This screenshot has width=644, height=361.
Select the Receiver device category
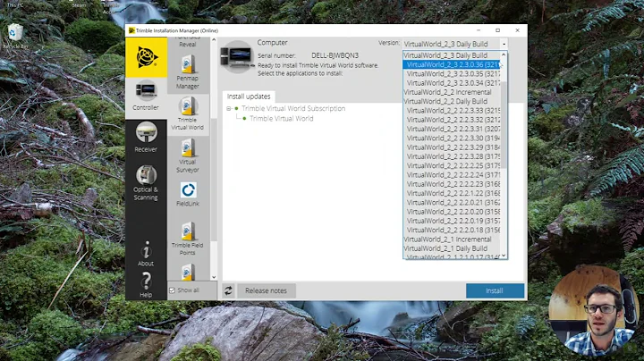146,138
